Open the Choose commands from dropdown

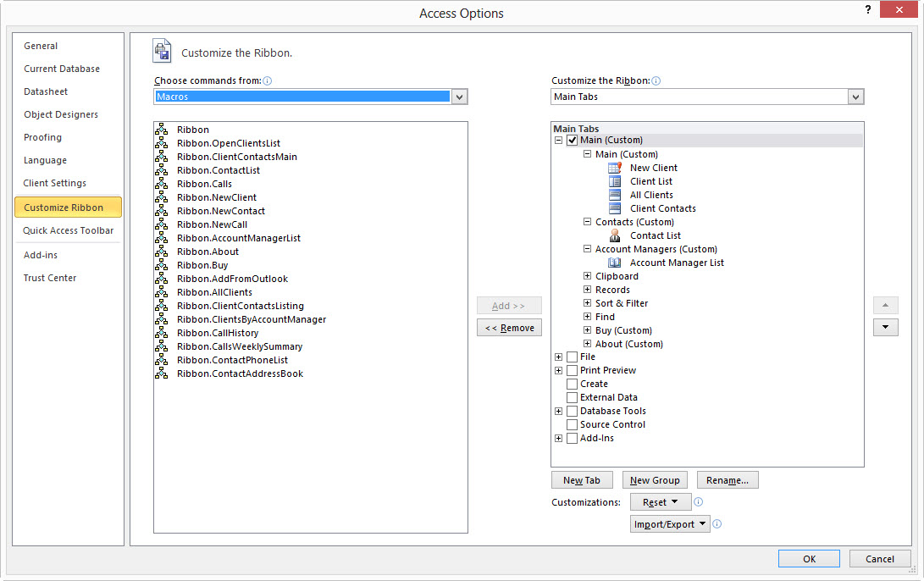point(459,97)
